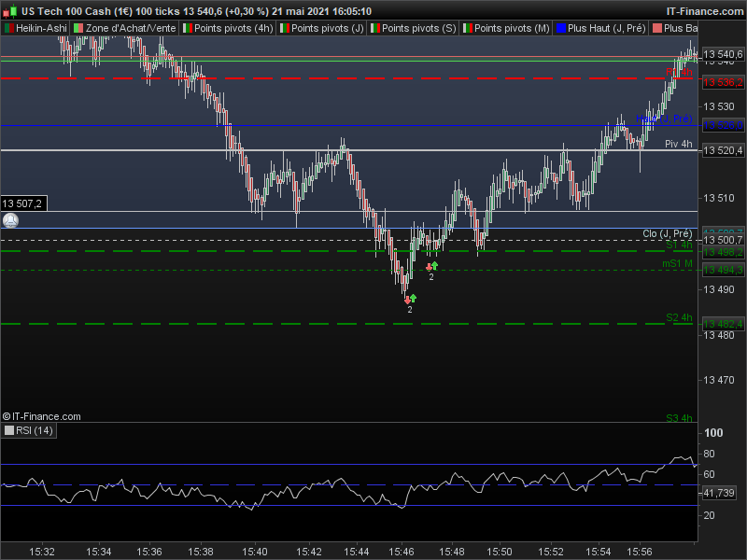Click the candlestick chart icon beside the title
This screenshot has width=747, height=560.
click(x=10, y=11)
